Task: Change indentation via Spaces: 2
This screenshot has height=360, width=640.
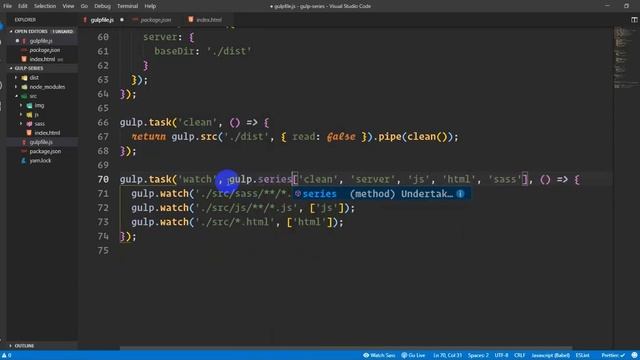Action: point(478,356)
